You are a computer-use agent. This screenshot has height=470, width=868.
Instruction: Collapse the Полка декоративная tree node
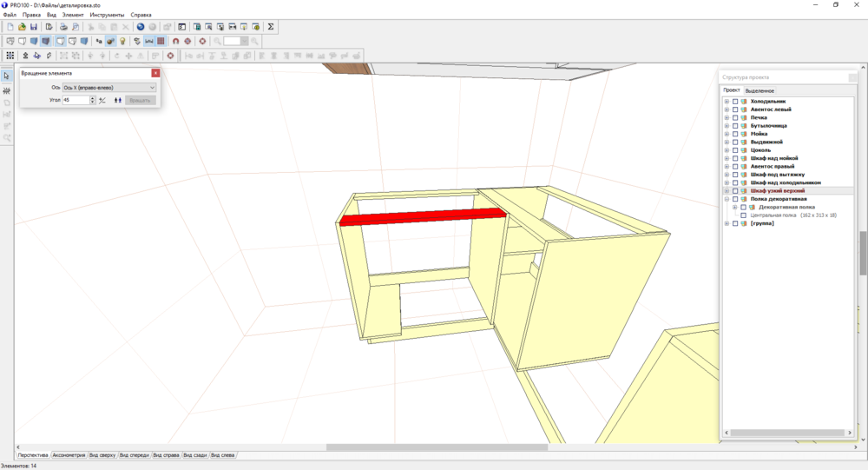(x=727, y=199)
